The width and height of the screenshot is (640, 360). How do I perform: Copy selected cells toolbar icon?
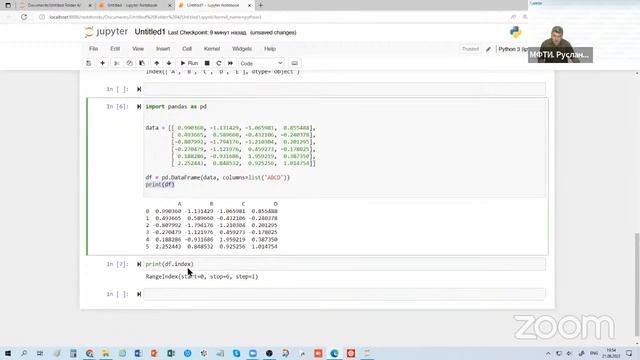tap(129, 63)
